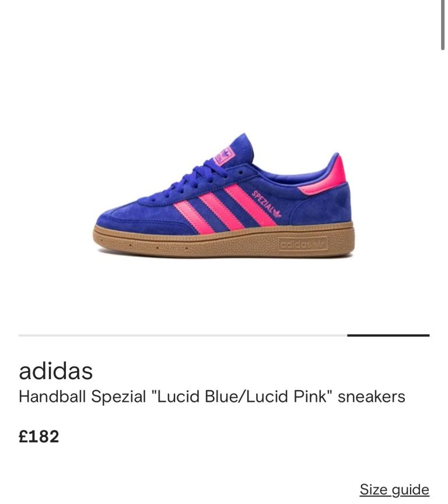Click the page scrollbar thumb at top right
The height and width of the screenshot is (504, 448).
(x=443, y=24)
